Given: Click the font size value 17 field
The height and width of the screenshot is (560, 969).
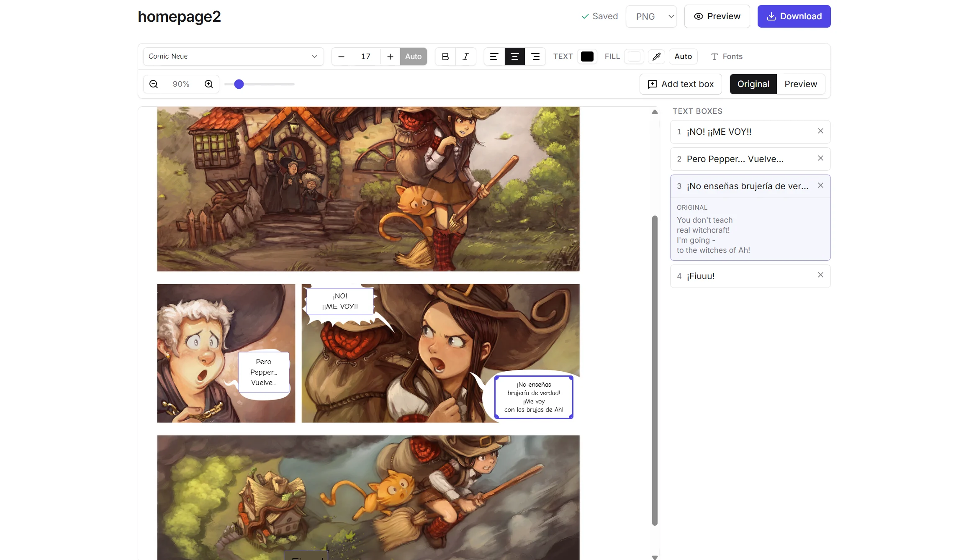Looking at the screenshot, I should (366, 57).
